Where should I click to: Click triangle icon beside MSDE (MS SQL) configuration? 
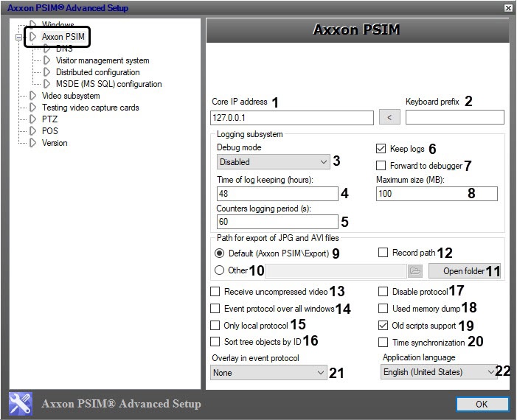coord(46,84)
